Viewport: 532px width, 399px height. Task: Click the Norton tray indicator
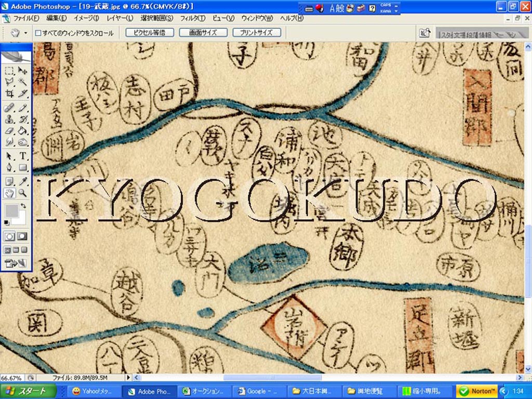tap(477, 391)
